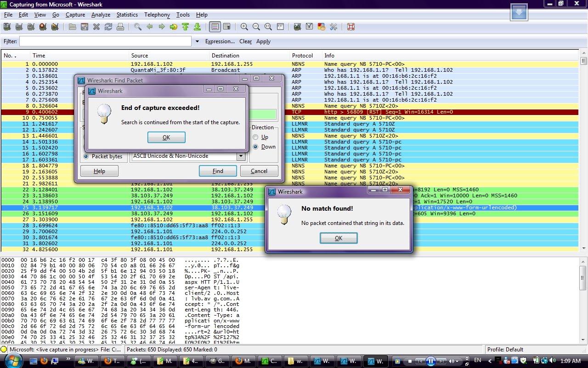Apply the display filter
Screen dimensions: 588x368
pos(263,41)
